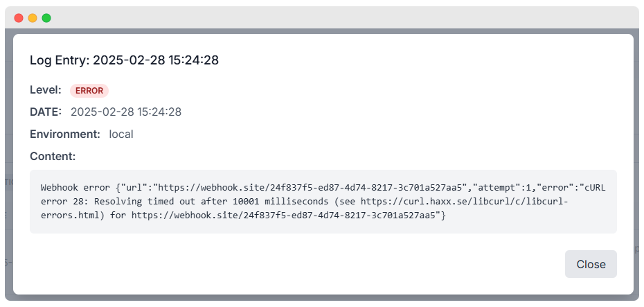
Task: Click the Content field label
Action: pyautogui.click(x=53, y=156)
